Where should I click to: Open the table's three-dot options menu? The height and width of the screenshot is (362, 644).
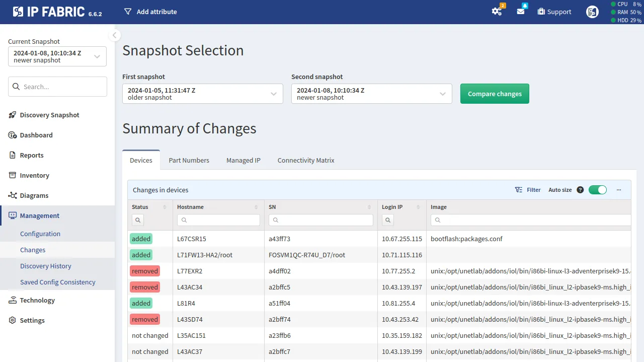click(x=619, y=190)
